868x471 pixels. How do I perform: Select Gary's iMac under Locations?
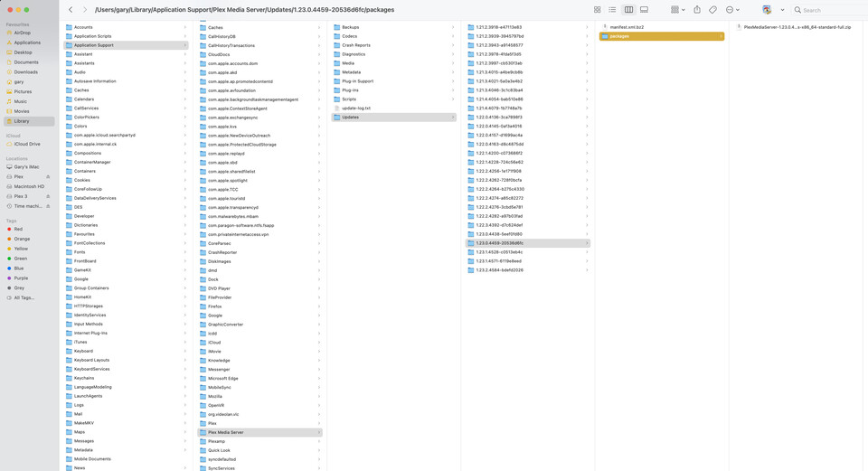pyautogui.click(x=26, y=166)
